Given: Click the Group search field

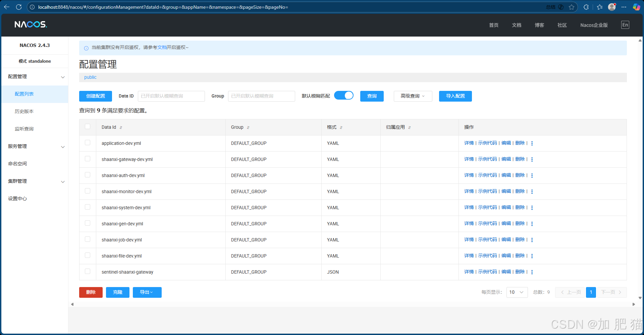Looking at the screenshot, I should click(x=262, y=96).
